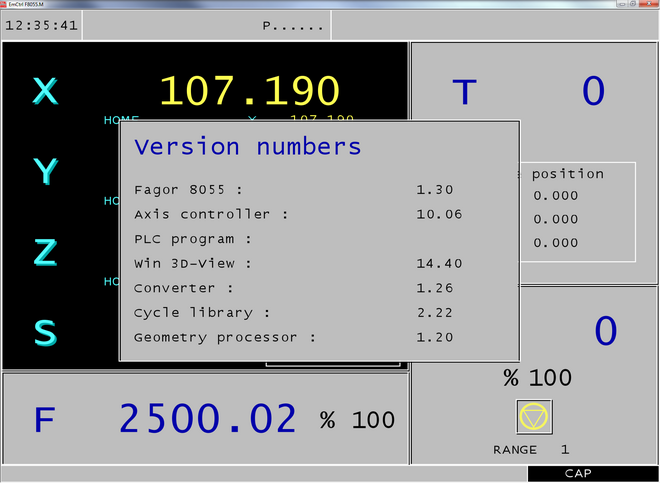
Task: Click the CAP status indicator
Action: (x=578, y=474)
